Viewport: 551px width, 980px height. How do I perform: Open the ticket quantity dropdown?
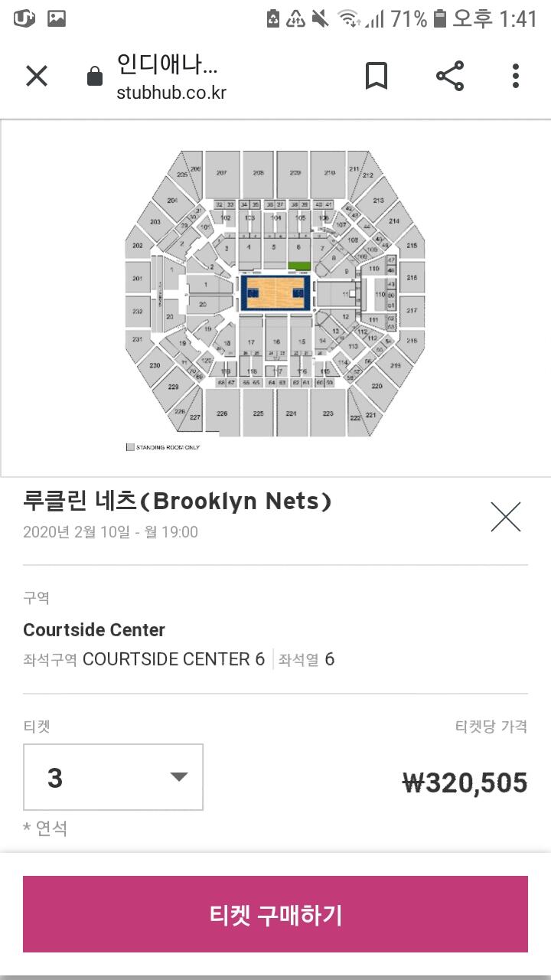113,777
